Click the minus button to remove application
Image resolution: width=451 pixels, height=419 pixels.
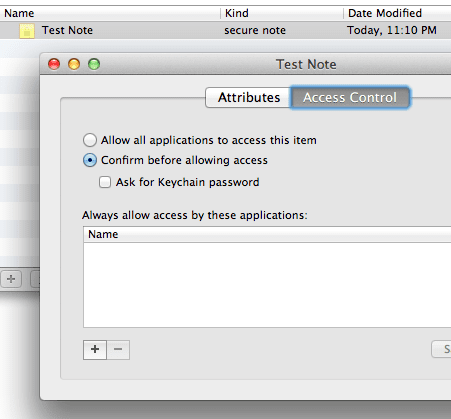[118, 350]
